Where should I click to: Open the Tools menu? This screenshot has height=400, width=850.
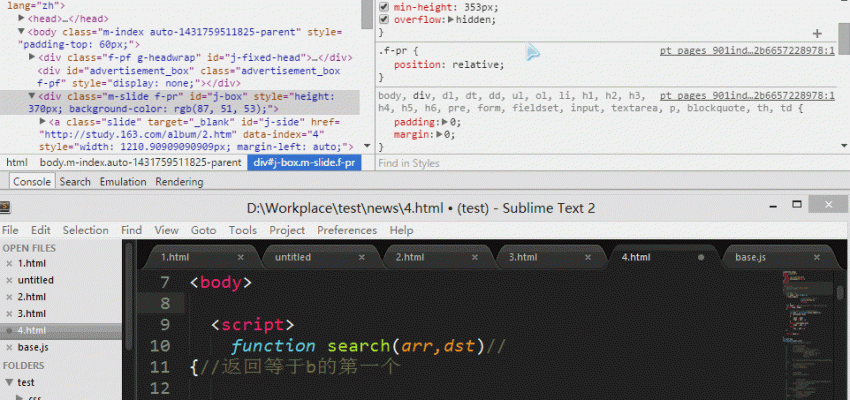tap(242, 230)
